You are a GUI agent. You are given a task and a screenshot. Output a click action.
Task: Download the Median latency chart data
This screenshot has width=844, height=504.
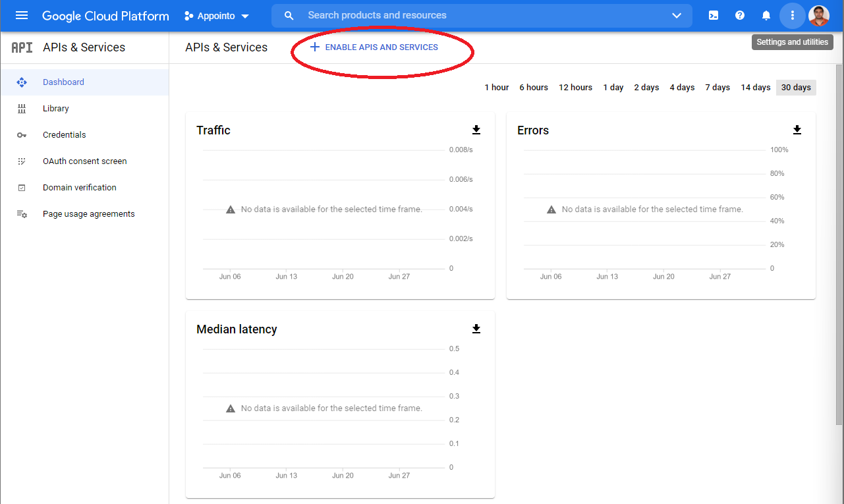(476, 329)
